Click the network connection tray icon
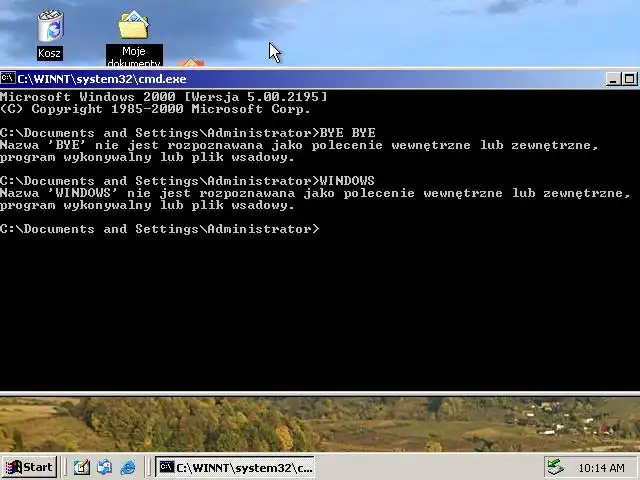The height and width of the screenshot is (480, 640). point(555,467)
